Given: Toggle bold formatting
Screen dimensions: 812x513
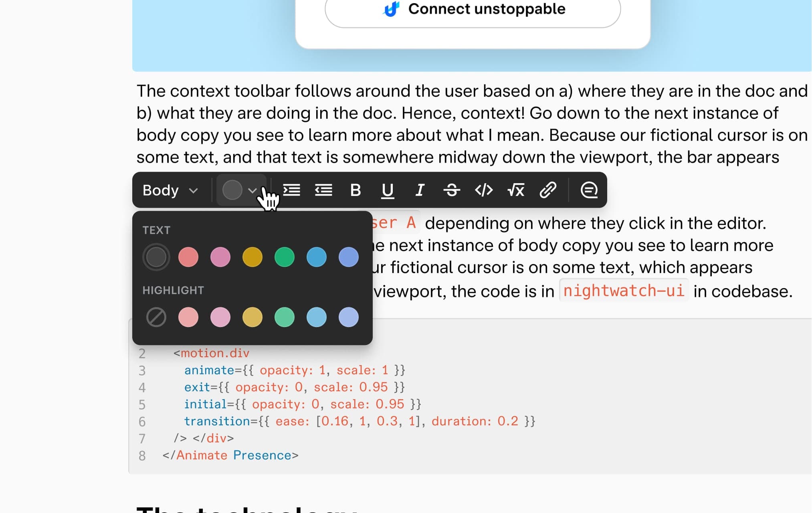Looking at the screenshot, I should 355,190.
